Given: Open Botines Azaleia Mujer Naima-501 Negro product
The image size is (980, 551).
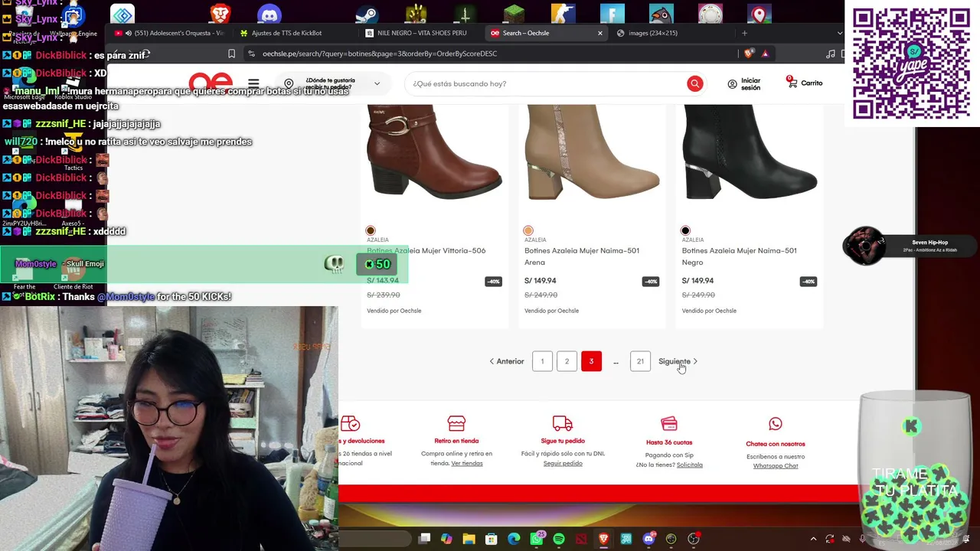Looking at the screenshot, I should (740, 256).
